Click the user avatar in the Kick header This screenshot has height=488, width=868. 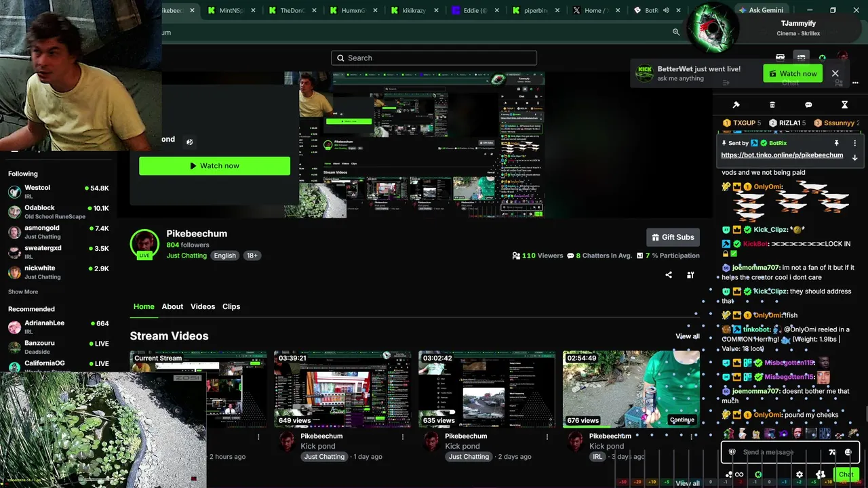tap(842, 58)
